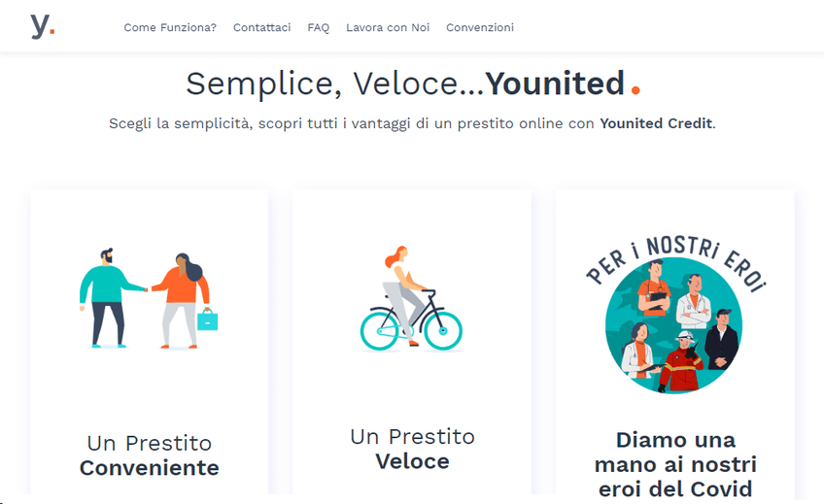The height and width of the screenshot is (504, 824).
Task: Go to the Contattaci page
Action: (x=261, y=27)
